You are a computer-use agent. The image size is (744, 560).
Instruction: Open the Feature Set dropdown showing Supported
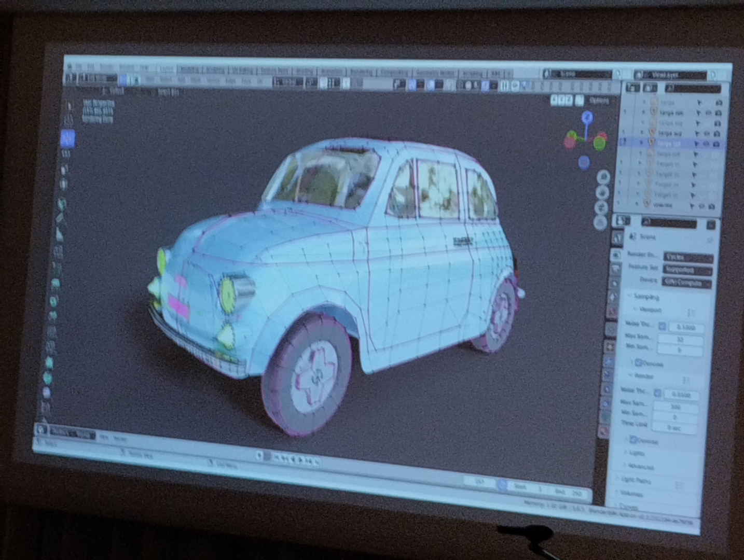pos(687,270)
